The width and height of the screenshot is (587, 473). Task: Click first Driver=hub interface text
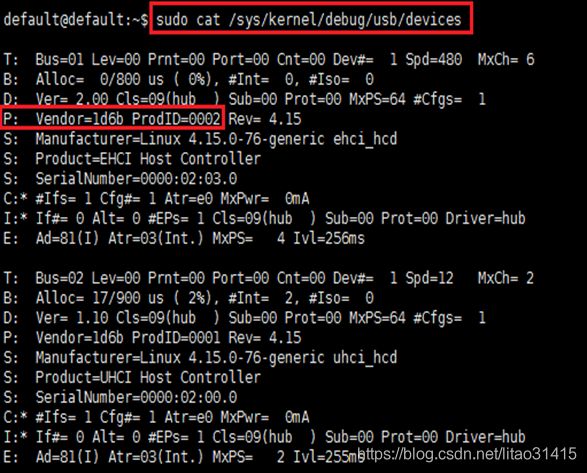pyautogui.click(x=486, y=218)
